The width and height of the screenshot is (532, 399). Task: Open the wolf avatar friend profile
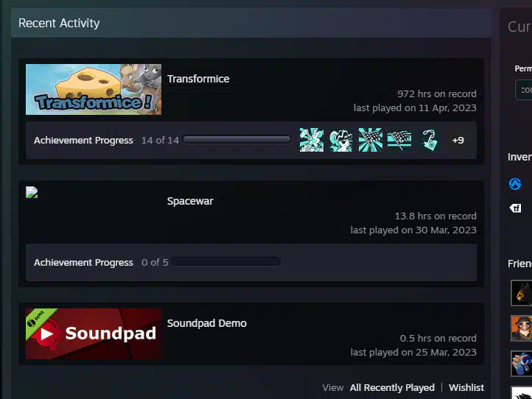522,293
